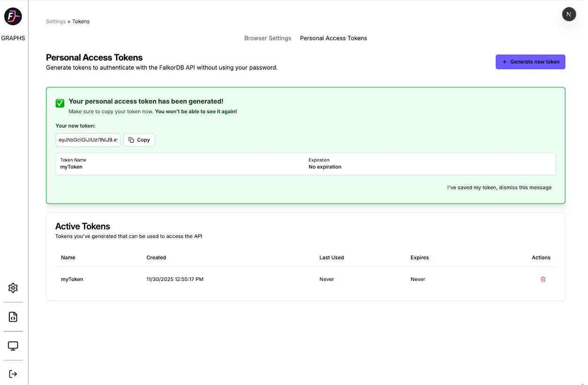Image resolution: width=588 pixels, height=385 pixels.
Task: Click the plus icon on Generate new token
Action: [504, 61]
